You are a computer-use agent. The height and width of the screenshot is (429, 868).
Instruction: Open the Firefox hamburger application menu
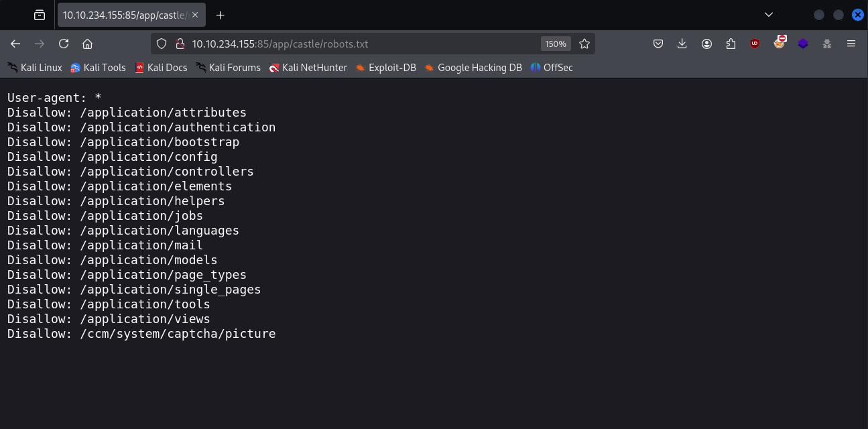click(x=851, y=44)
